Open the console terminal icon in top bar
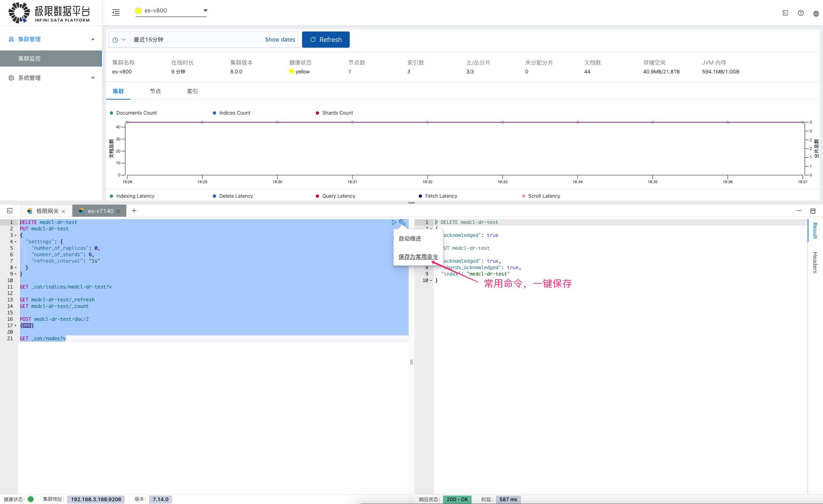Screen dimensions: 823x504 (x=785, y=13)
